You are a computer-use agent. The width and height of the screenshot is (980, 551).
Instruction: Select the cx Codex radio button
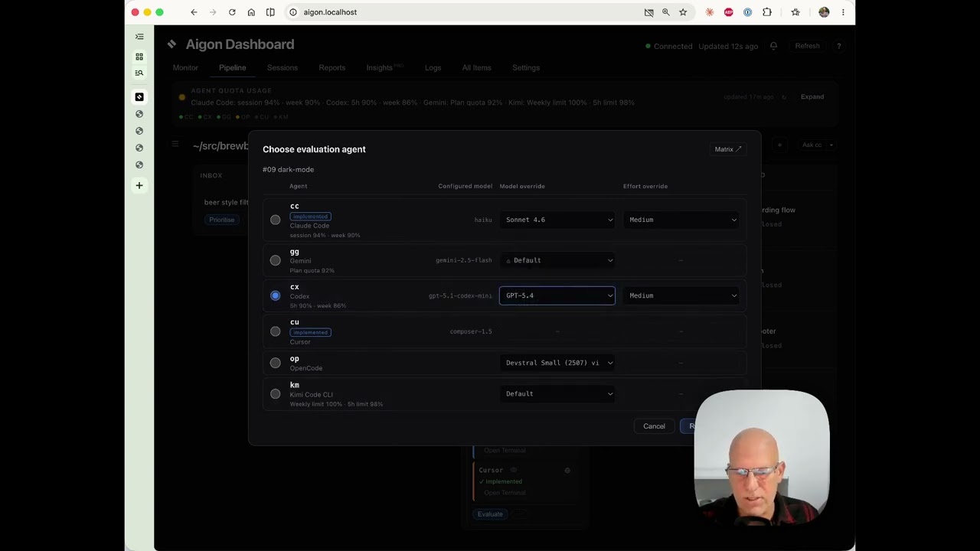(x=276, y=295)
